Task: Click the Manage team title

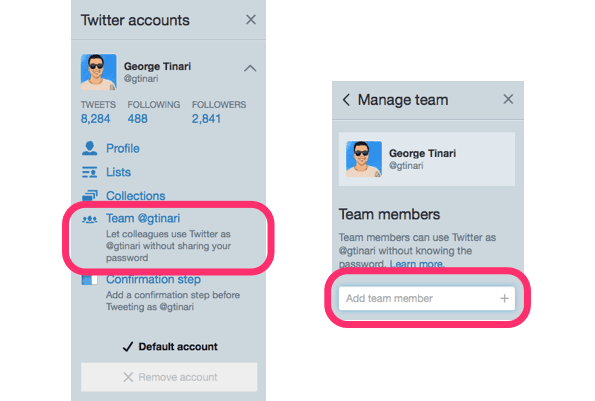Action: (403, 100)
